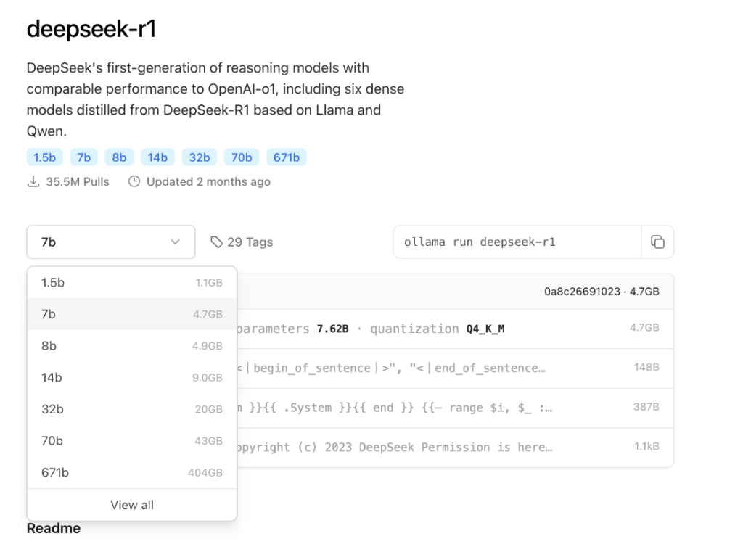Click the download pulls icon
The height and width of the screenshot is (560, 743).
[x=33, y=182]
